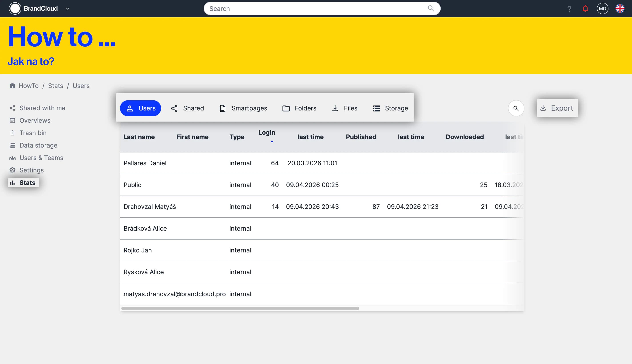Switch to the Smartpages tab

coord(243,108)
